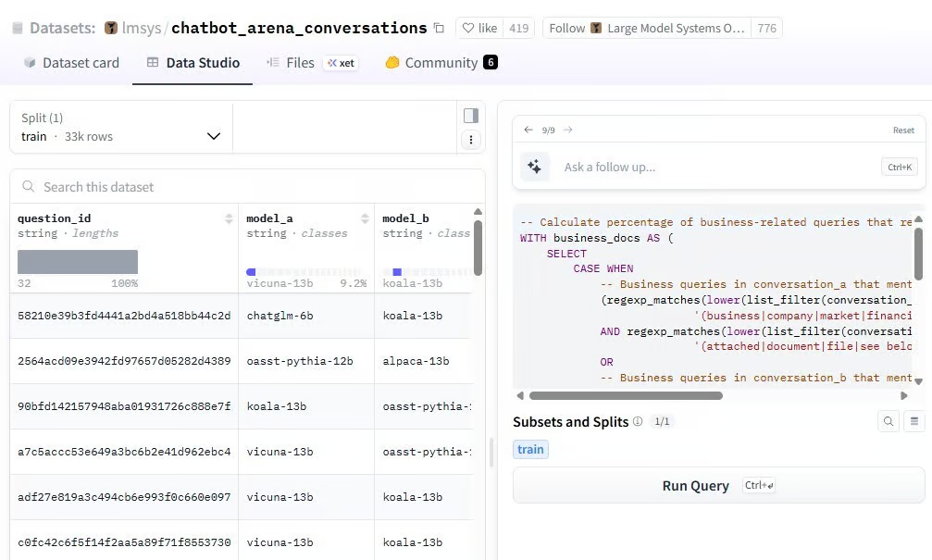Go to the previous query with left arrow
The width and height of the screenshot is (932, 560).
coord(528,131)
